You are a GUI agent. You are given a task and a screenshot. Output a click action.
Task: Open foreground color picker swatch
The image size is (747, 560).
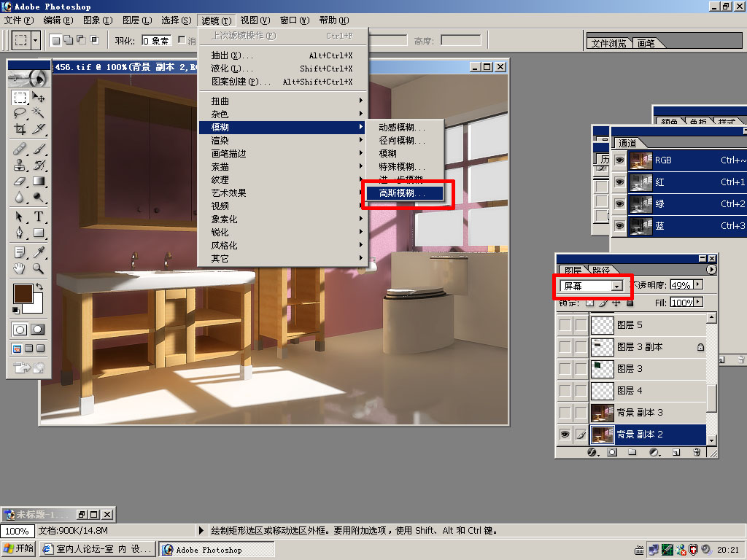click(x=21, y=293)
